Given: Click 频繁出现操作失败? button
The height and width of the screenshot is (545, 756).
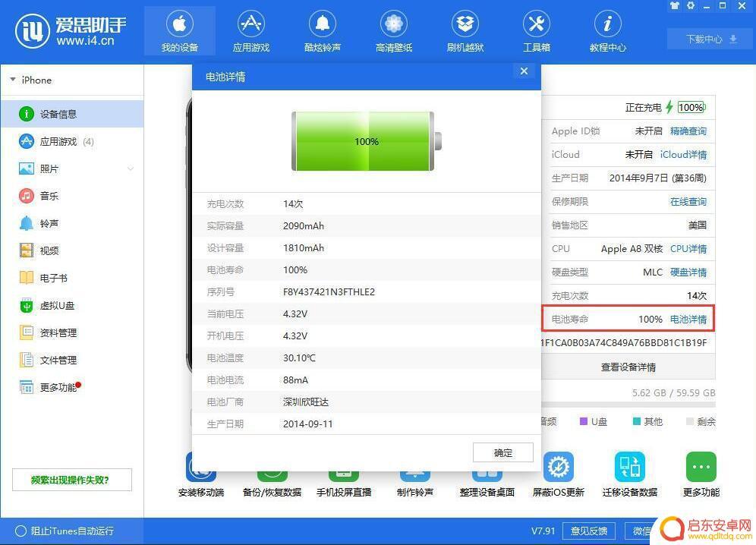Looking at the screenshot, I should click(72, 480).
